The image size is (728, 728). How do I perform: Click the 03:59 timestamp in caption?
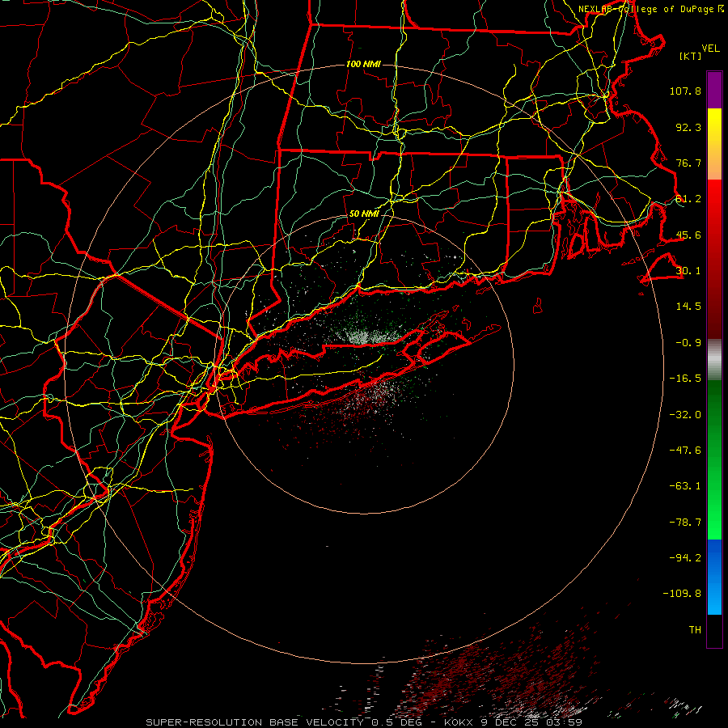564,722
